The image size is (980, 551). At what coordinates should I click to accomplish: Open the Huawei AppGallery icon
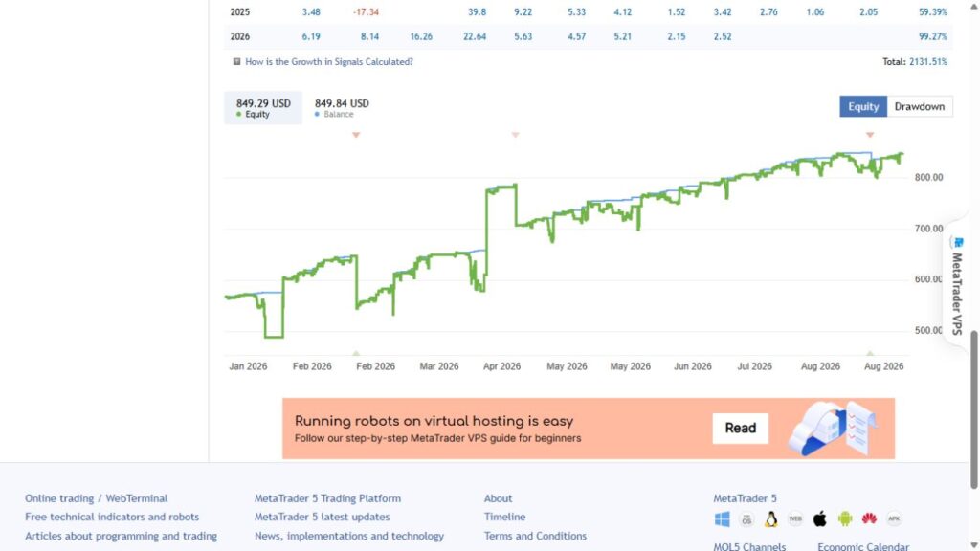pyautogui.click(x=869, y=518)
